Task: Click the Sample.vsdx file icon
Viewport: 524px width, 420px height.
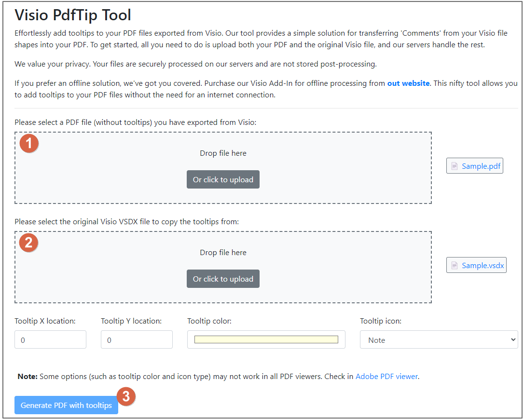Action: pos(454,265)
